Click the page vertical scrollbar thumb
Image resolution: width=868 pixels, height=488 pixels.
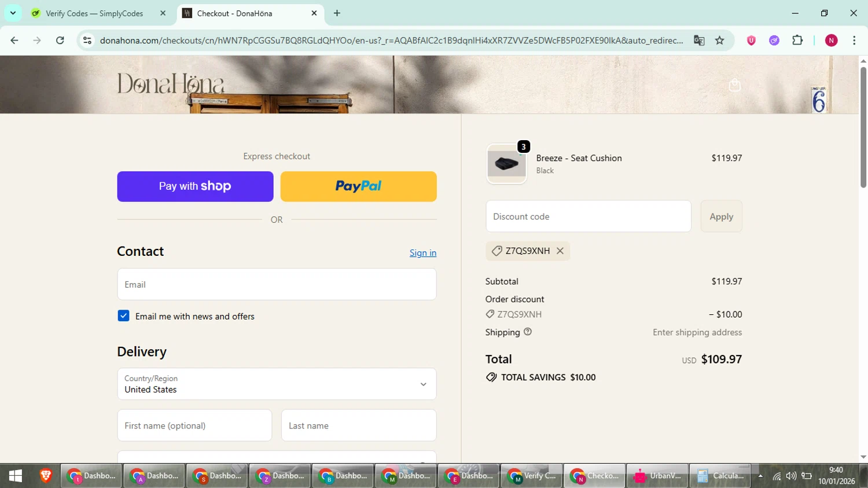(x=863, y=127)
